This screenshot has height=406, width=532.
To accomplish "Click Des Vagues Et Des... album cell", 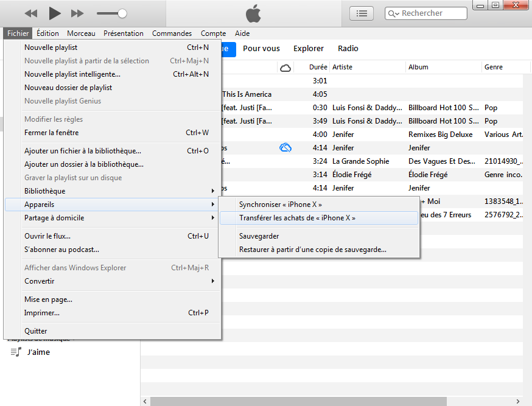I will point(442,161).
